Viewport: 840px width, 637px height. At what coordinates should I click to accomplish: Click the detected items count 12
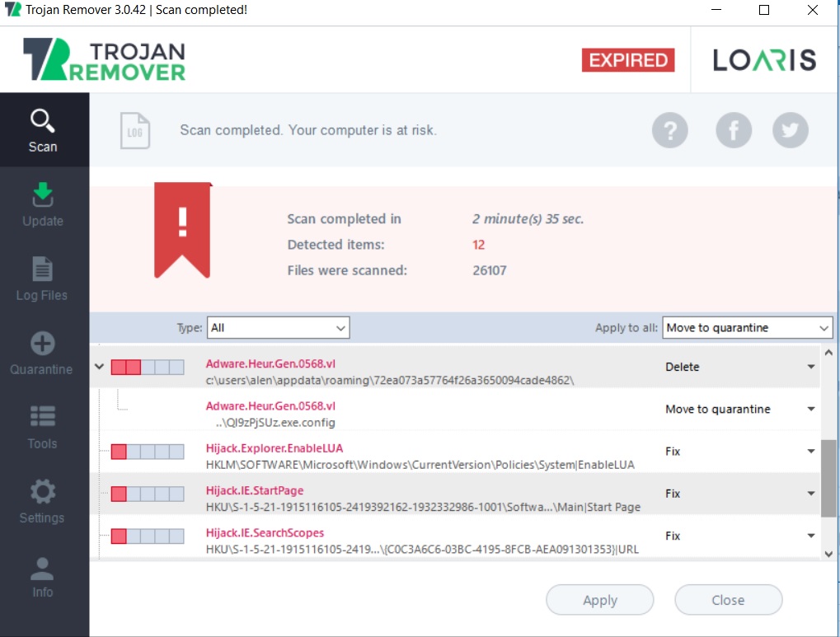[x=478, y=245]
